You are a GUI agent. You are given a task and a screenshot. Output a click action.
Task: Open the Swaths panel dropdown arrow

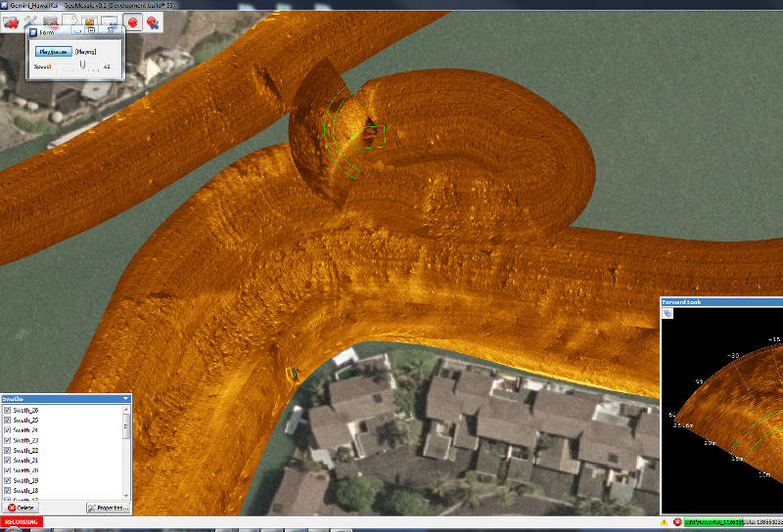[126, 399]
